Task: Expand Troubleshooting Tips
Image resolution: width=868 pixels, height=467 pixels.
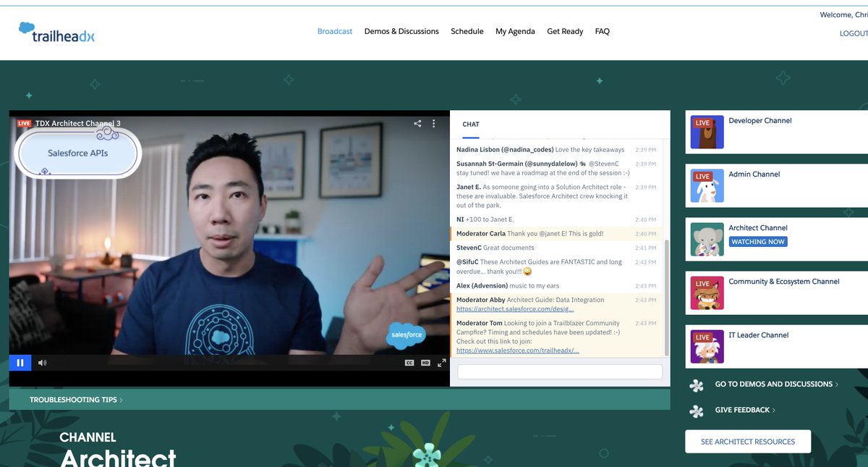Action: (76, 400)
